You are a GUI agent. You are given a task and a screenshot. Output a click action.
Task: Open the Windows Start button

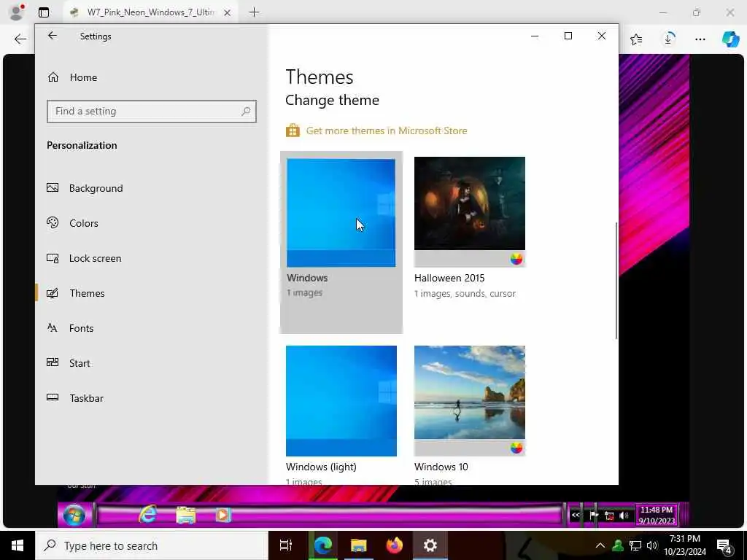(18, 545)
